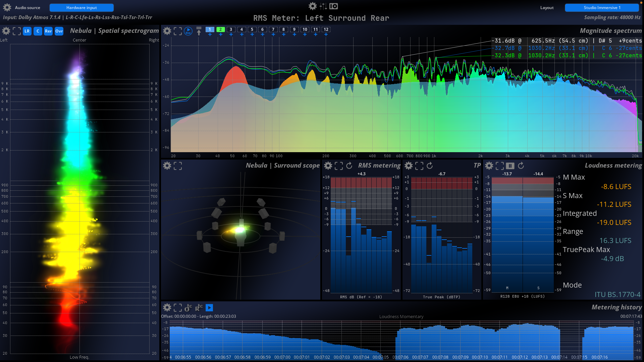Viewport: 644px width, 362px height.
Task: Maximize the Surround scope panel
Action: (178, 166)
